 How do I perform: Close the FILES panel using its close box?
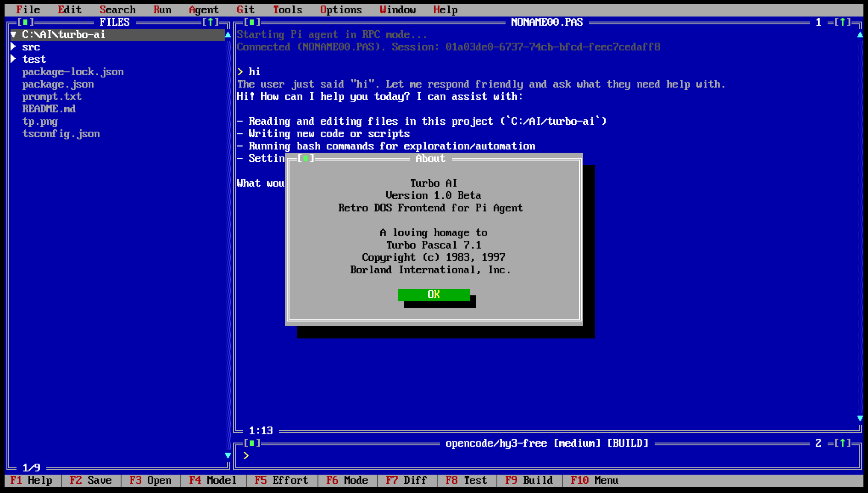pyautogui.click(x=25, y=22)
